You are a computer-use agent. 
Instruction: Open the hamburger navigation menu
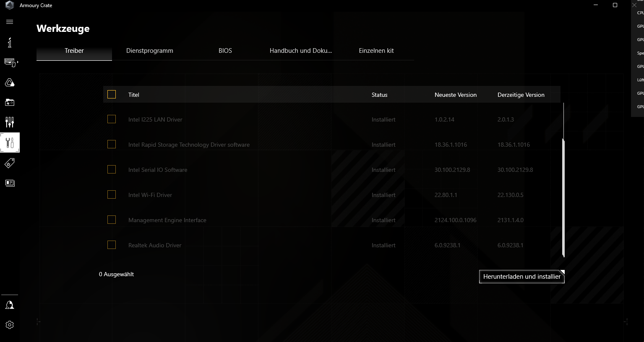click(10, 22)
